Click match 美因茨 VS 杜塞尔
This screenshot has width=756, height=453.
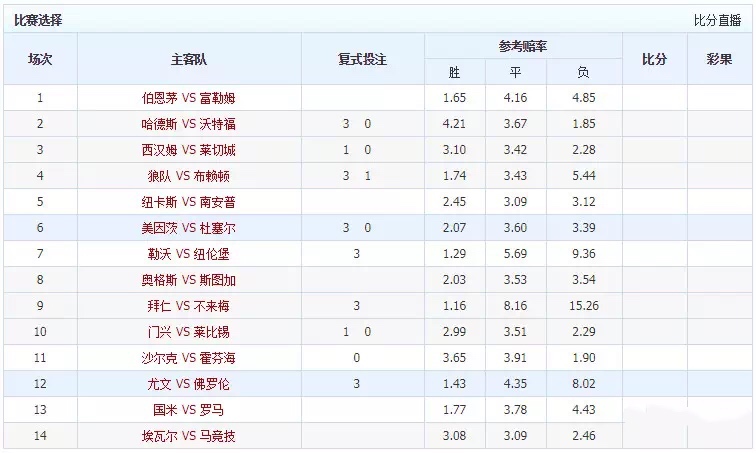[x=188, y=228]
